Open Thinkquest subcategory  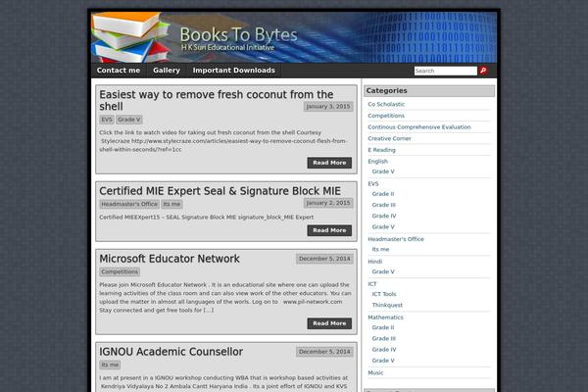(x=387, y=305)
